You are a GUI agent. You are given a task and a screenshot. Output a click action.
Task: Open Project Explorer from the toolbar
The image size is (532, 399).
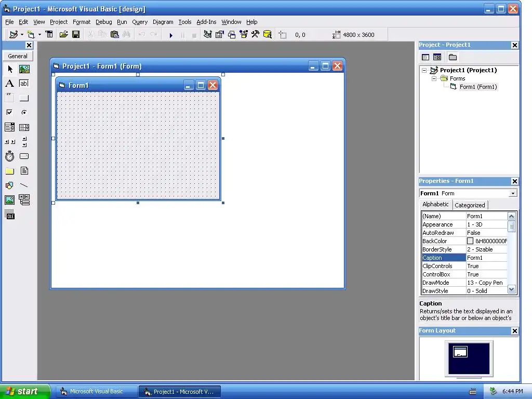pyautogui.click(x=208, y=35)
